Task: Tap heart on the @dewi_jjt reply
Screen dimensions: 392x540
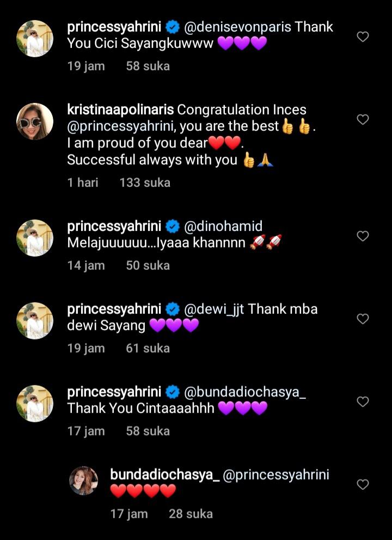Action: [x=363, y=319]
